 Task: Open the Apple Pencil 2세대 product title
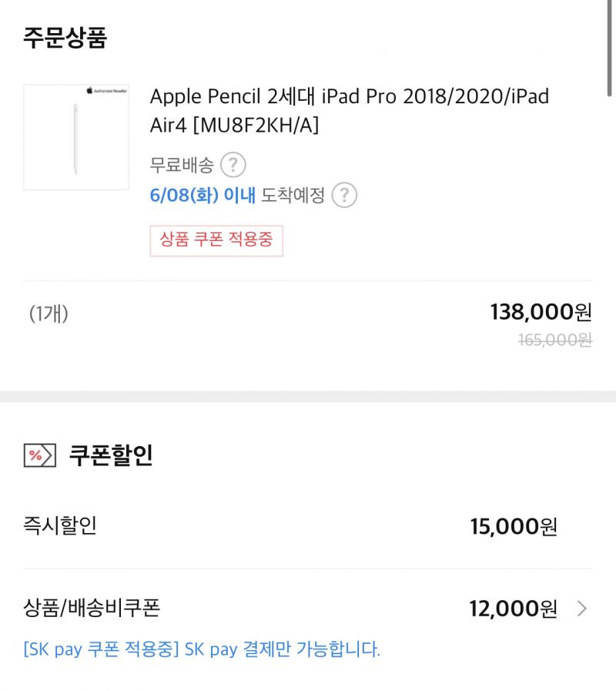350,111
